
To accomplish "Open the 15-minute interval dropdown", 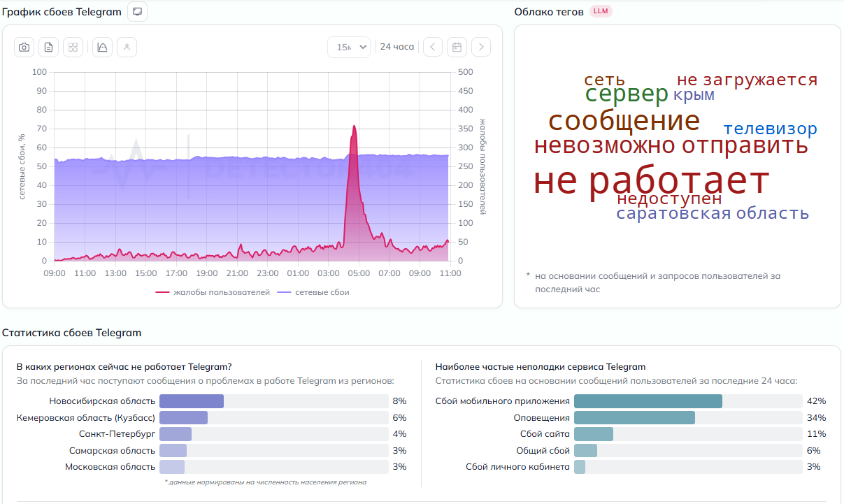I will click(x=349, y=47).
